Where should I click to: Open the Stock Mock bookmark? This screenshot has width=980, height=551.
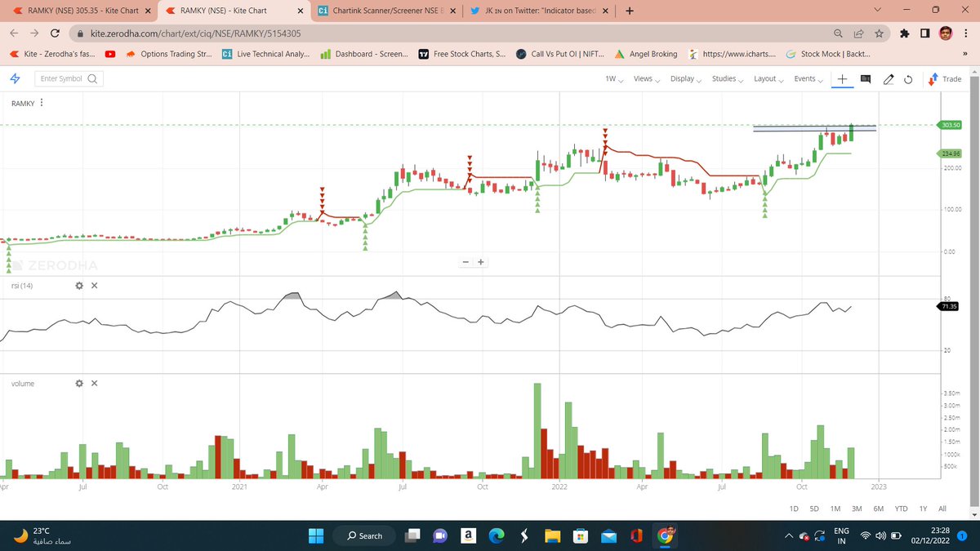(x=826, y=55)
